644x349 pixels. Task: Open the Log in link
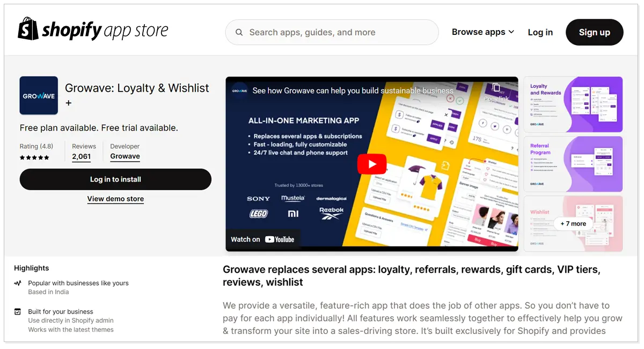pos(540,32)
